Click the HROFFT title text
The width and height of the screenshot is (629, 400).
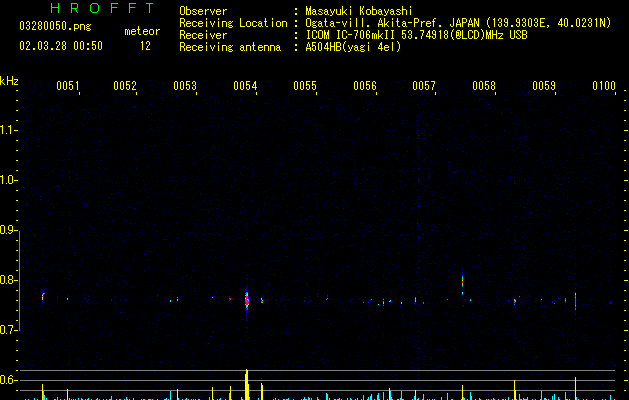(103, 8)
